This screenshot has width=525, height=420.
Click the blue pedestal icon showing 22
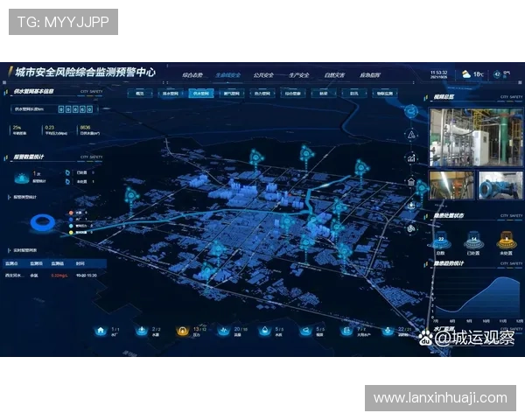click(x=441, y=240)
